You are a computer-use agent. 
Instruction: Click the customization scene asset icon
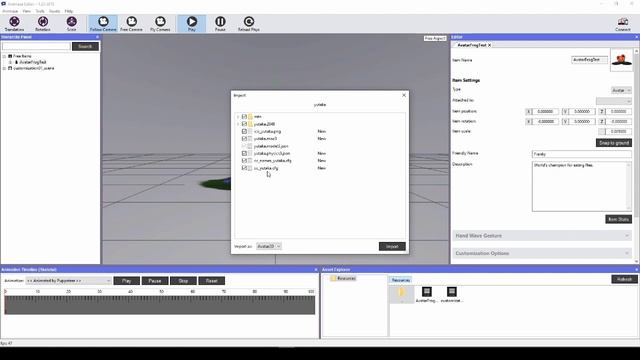coord(451,294)
